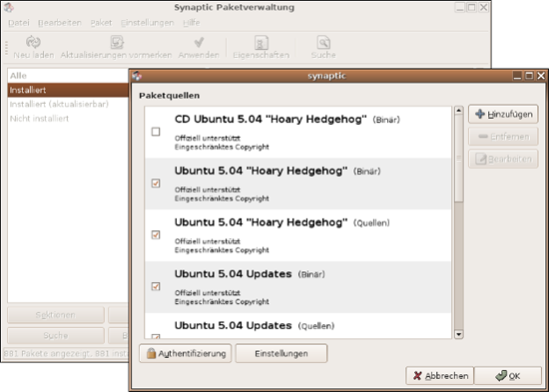This screenshot has height=392, width=549.
Task: Maximize the synaptic dialog window
Action: pyautogui.click(x=529, y=76)
